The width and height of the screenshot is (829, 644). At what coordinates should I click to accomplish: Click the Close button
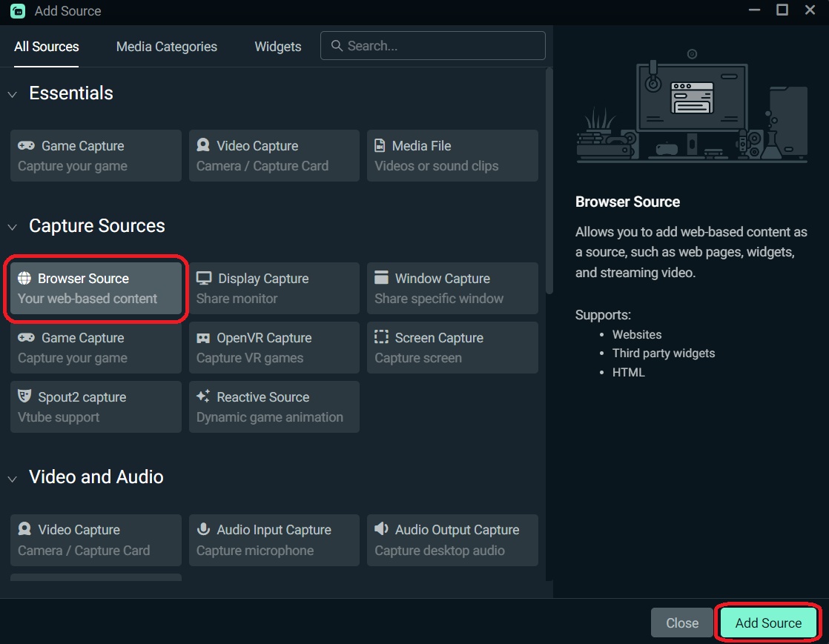pos(681,623)
